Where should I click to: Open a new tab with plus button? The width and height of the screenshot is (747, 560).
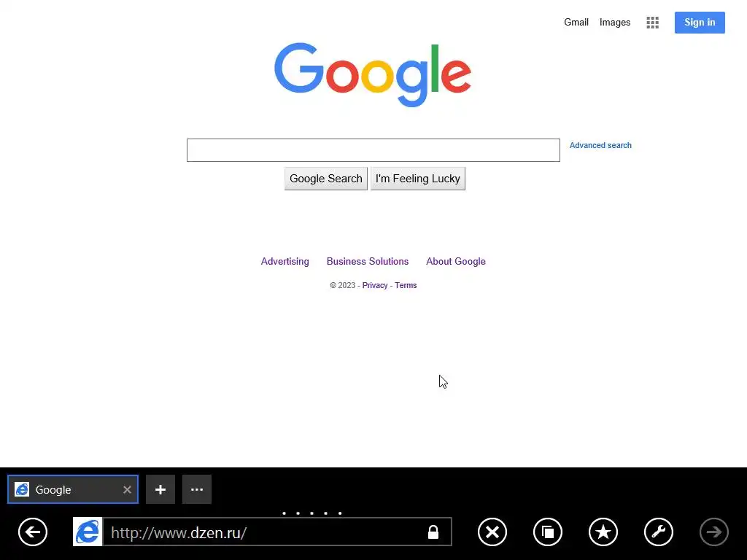[x=160, y=489]
